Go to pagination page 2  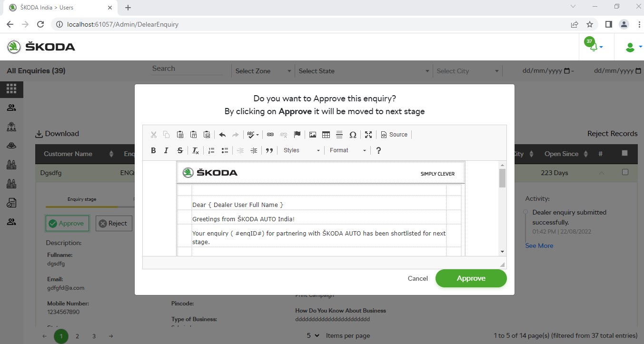pos(77,336)
